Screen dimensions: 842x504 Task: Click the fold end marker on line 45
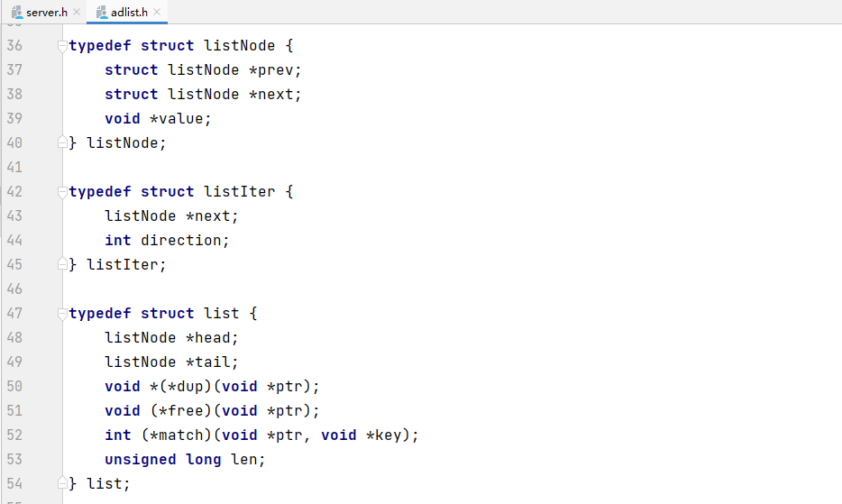62,264
